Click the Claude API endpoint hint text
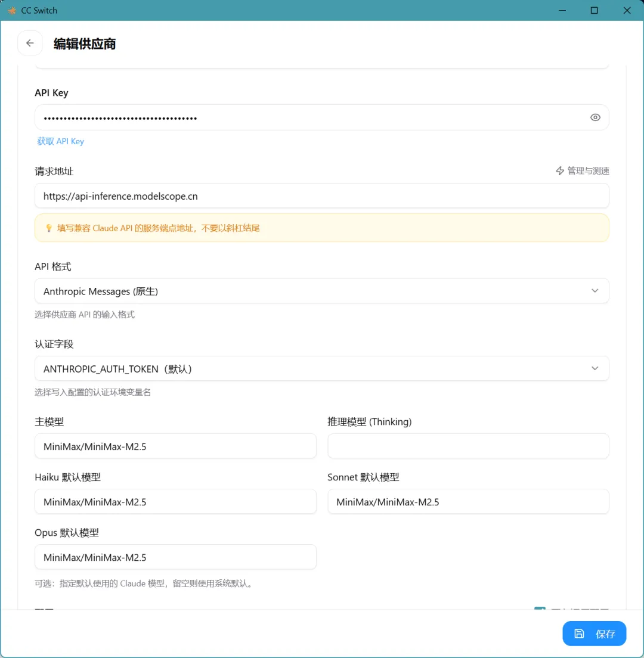 [x=158, y=228]
